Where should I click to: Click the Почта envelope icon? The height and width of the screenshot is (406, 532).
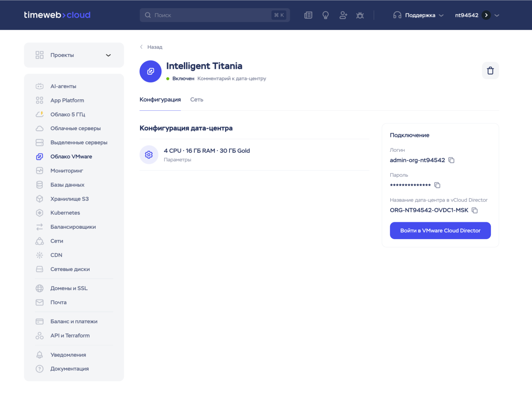[39, 302]
